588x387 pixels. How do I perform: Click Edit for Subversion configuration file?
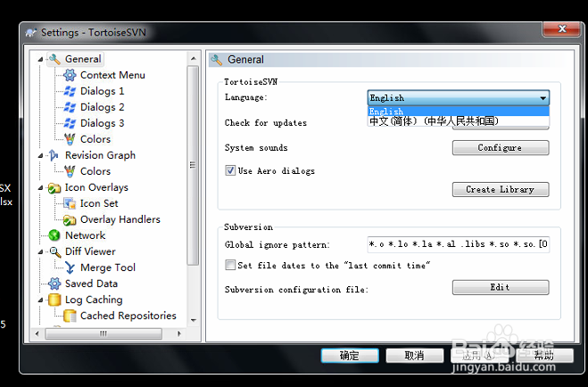pos(501,287)
